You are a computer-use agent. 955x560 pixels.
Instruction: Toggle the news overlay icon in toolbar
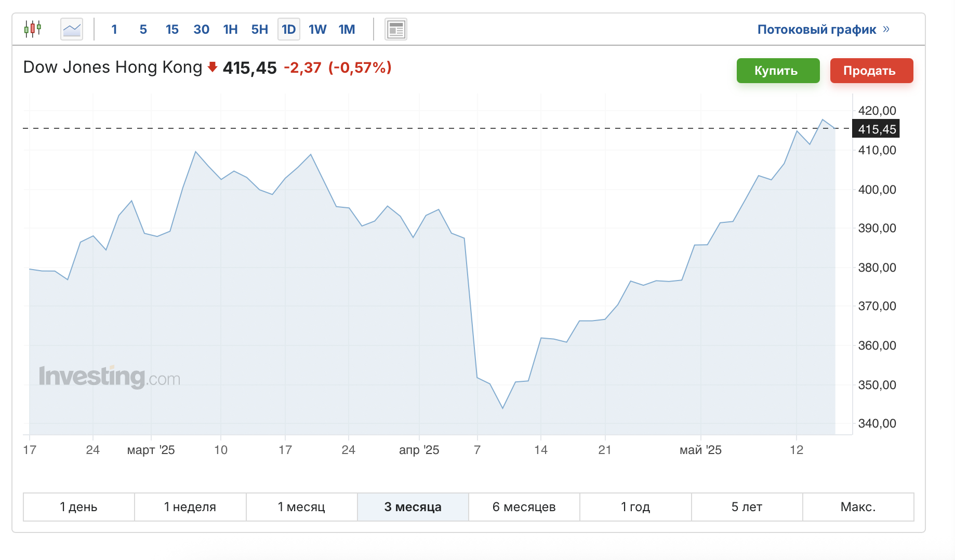(x=396, y=29)
